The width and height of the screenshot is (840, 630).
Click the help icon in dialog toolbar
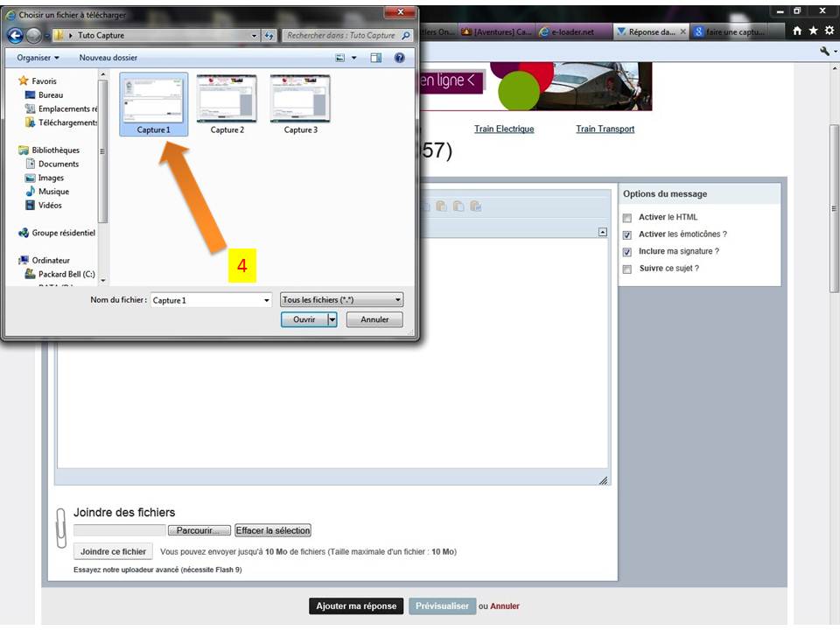point(400,58)
